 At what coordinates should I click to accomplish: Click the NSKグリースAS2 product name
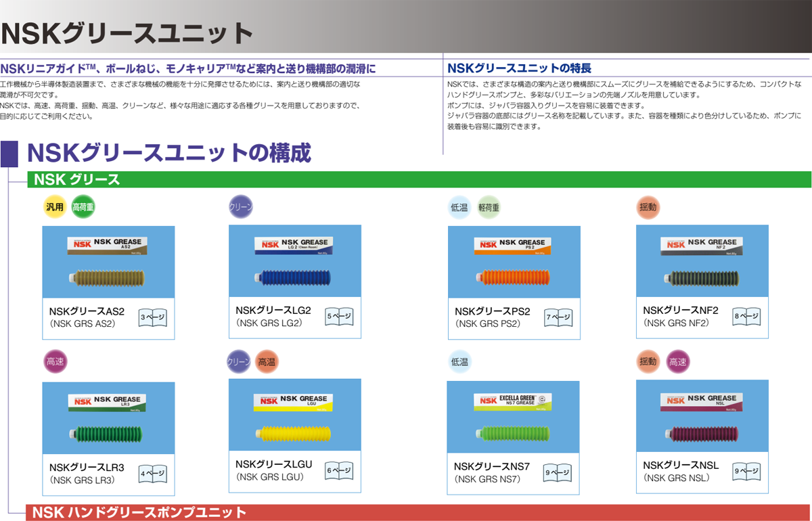click(x=87, y=311)
